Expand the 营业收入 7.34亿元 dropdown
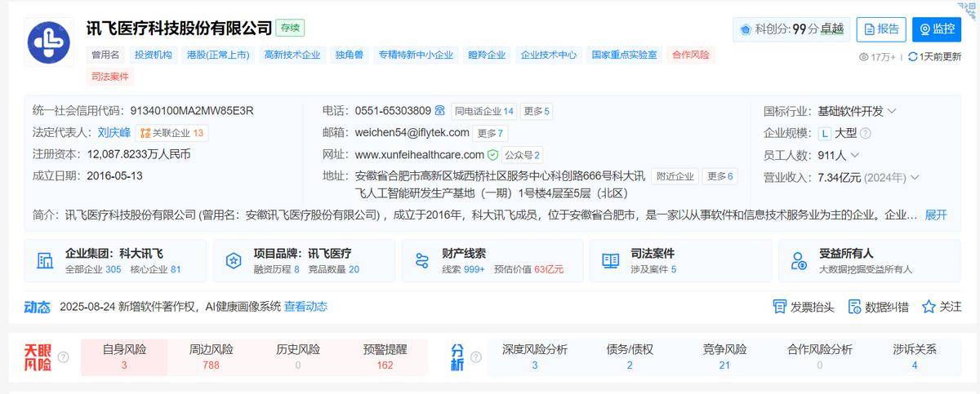This screenshot has width=980, height=394. click(915, 177)
